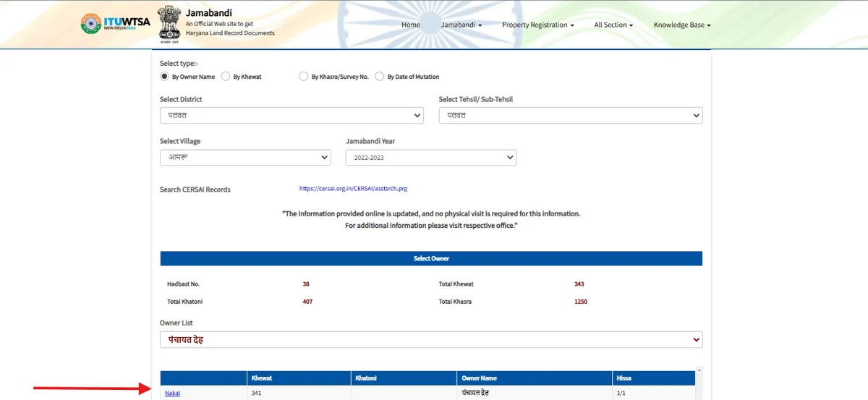Image resolution: width=868 pixels, height=400 pixels.
Task: Select the By Owner Name radio button
Action: pos(164,76)
